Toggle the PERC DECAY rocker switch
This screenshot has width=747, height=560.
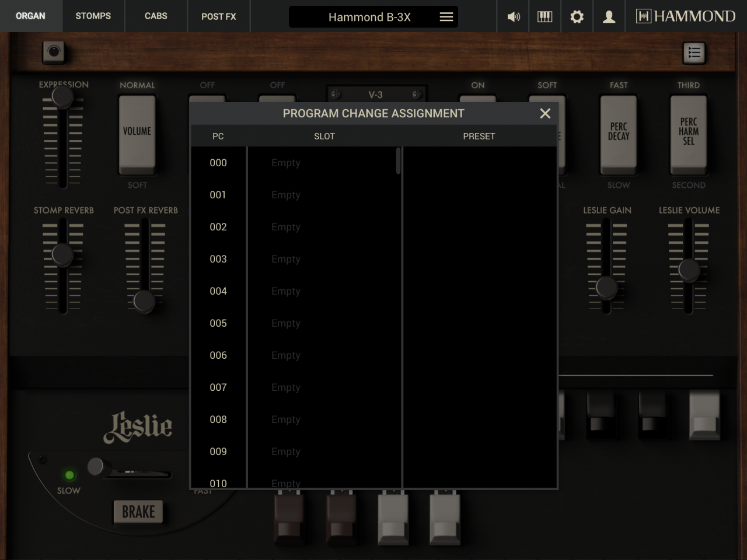619,135
